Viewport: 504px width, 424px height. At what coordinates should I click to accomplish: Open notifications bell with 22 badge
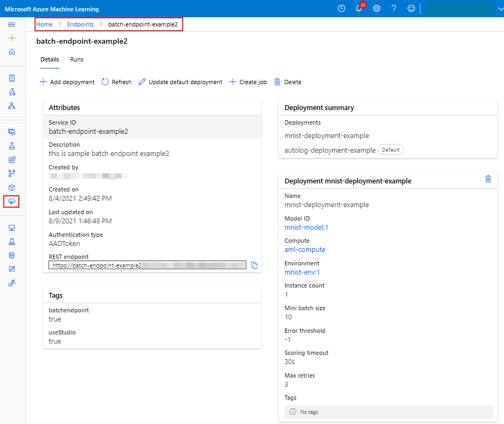[x=360, y=8]
